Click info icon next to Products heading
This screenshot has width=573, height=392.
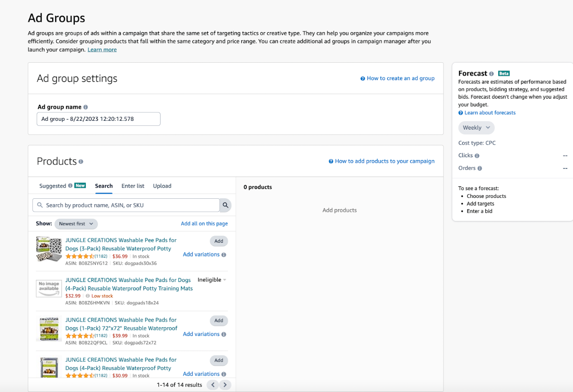tap(81, 161)
